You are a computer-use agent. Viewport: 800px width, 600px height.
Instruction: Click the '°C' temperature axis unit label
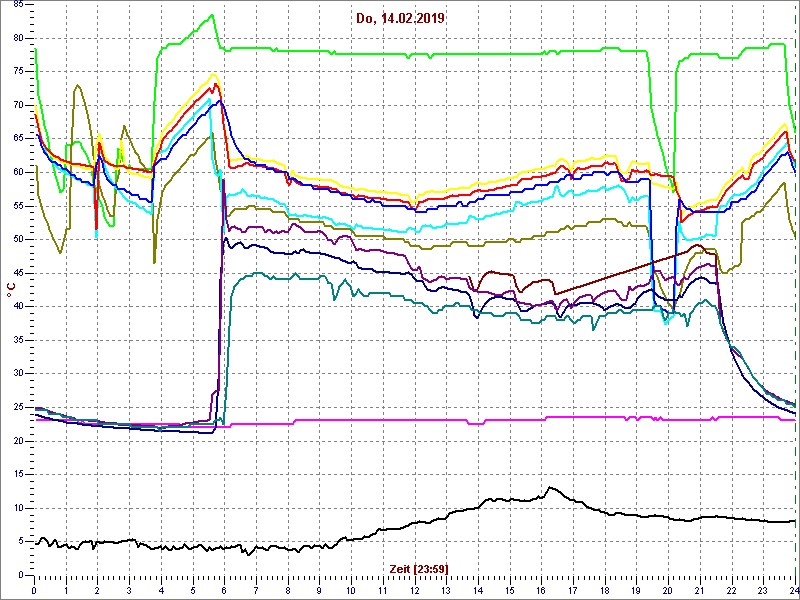tap(11, 291)
